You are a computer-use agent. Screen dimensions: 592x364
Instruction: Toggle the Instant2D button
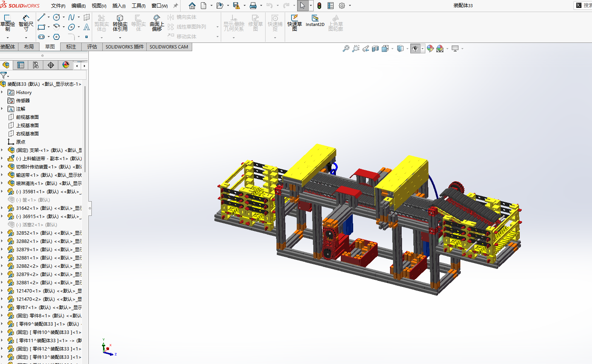(315, 21)
